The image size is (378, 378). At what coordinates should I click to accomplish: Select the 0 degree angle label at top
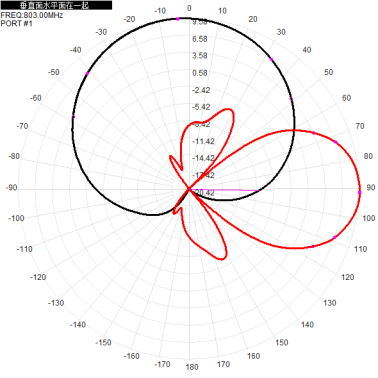click(189, 8)
